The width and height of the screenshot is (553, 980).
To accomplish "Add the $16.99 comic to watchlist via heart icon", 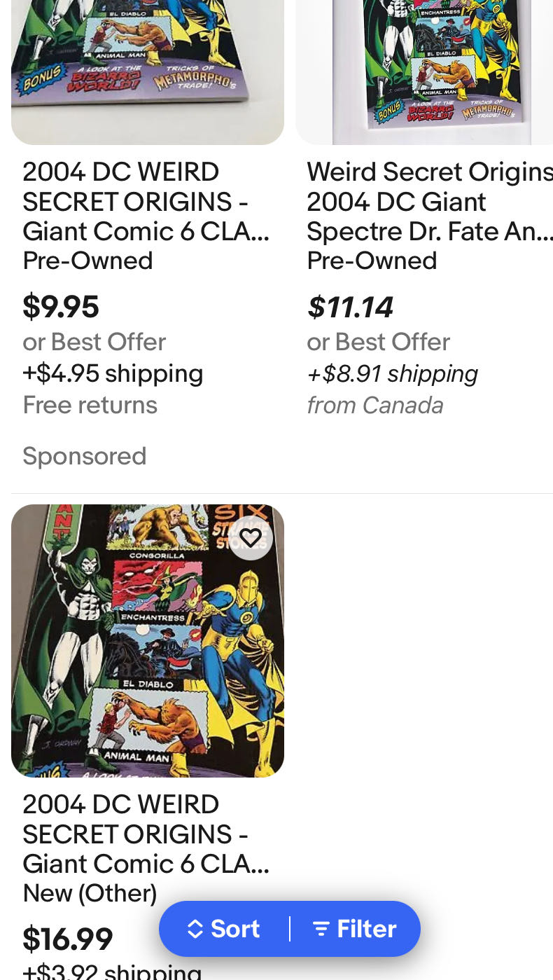I will click(x=251, y=538).
